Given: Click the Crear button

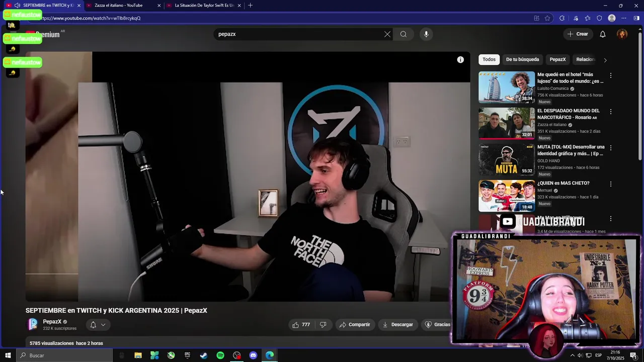Looking at the screenshot, I should [578, 34].
